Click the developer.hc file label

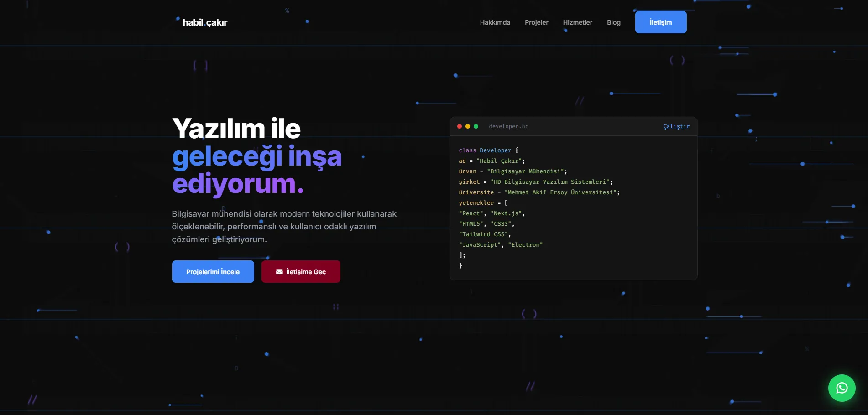(508, 126)
